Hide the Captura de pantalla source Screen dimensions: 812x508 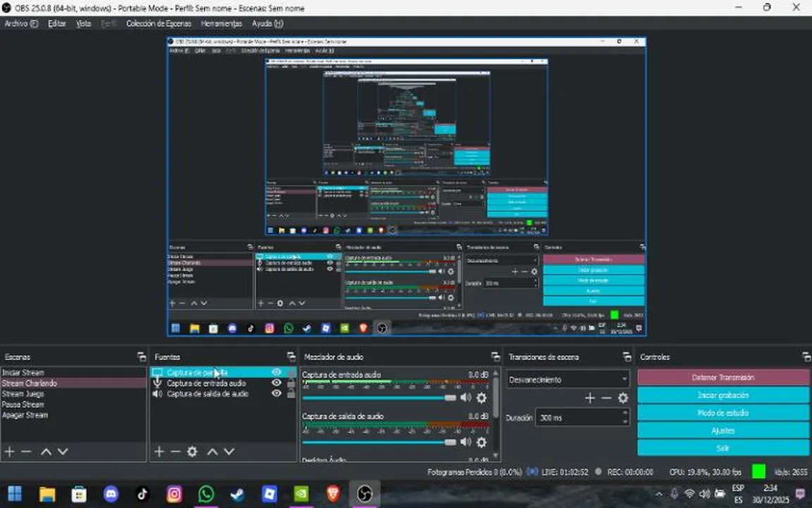point(276,373)
